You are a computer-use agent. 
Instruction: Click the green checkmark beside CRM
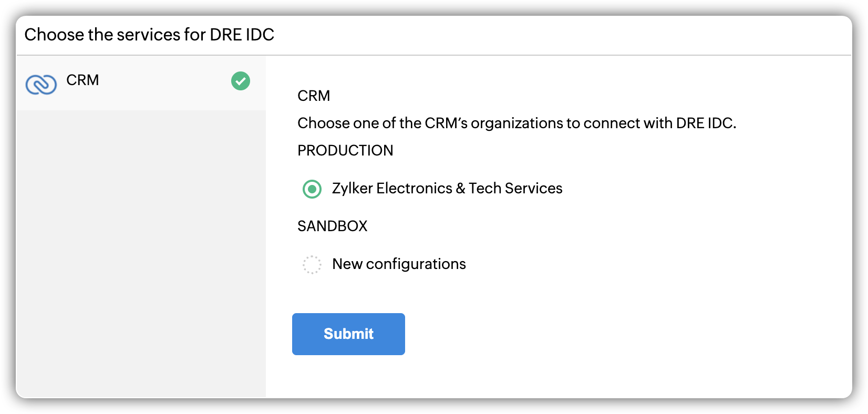click(241, 81)
